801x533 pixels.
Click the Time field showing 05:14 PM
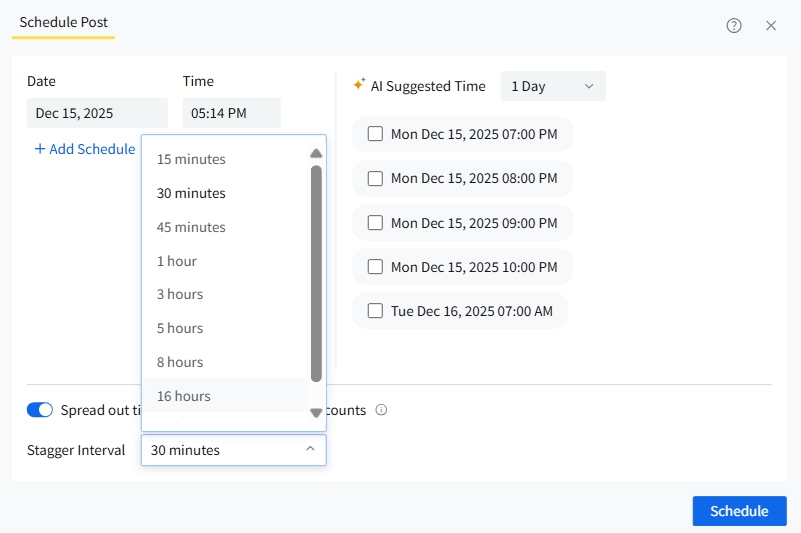pyautogui.click(x=231, y=113)
